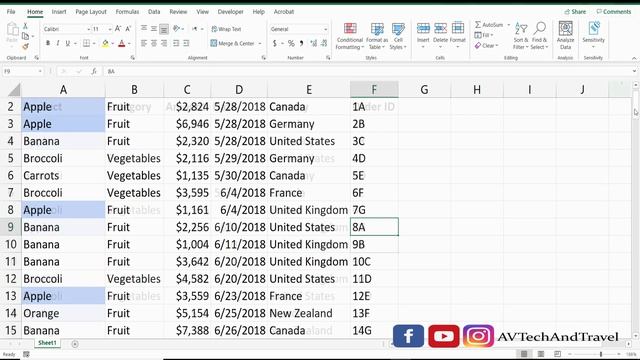This screenshot has height=360, width=640.
Task: Increase indent in Alignment group
Action: click(186, 43)
